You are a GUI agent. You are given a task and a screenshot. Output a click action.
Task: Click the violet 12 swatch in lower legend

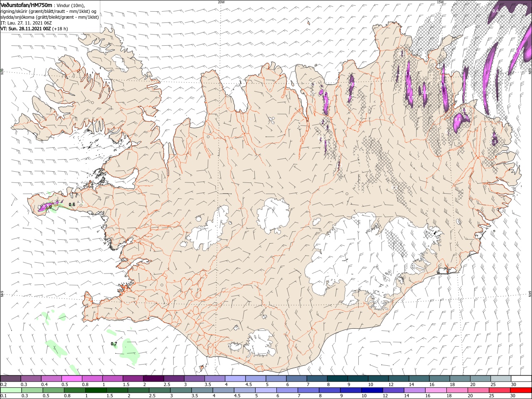coord(393,390)
